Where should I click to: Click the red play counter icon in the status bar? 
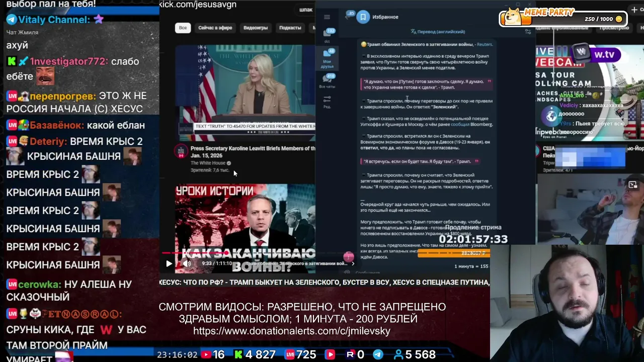tap(330, 355)
